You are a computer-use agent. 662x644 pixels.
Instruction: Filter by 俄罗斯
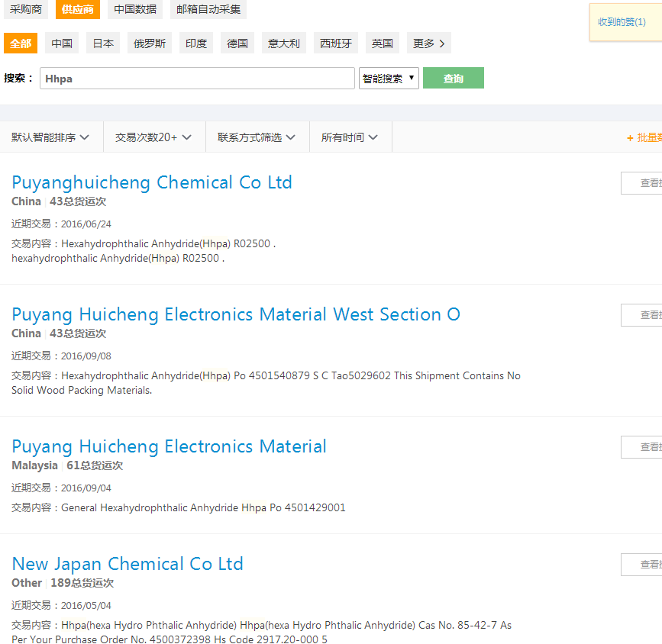tap(150, 43)
